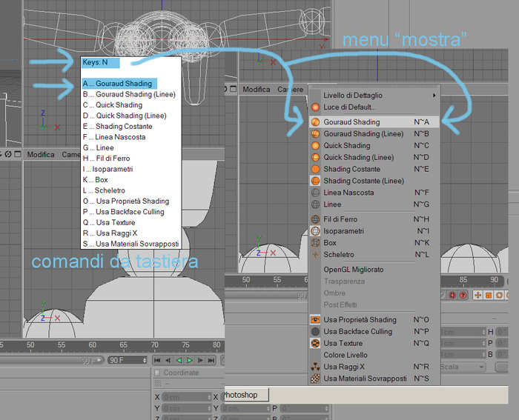Select Fil di Ferro icon in menu
519x420 pixels.
(315, 219)
